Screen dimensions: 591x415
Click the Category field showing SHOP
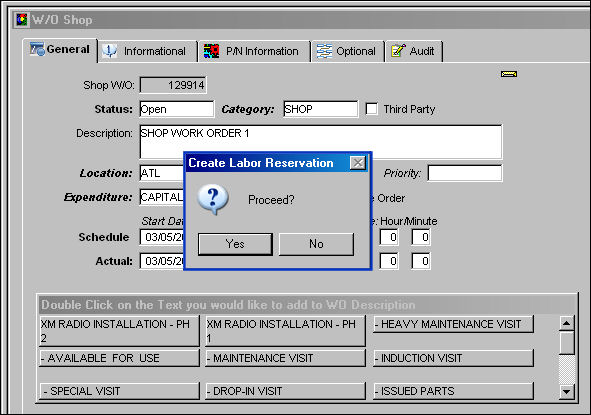[320, 109]
